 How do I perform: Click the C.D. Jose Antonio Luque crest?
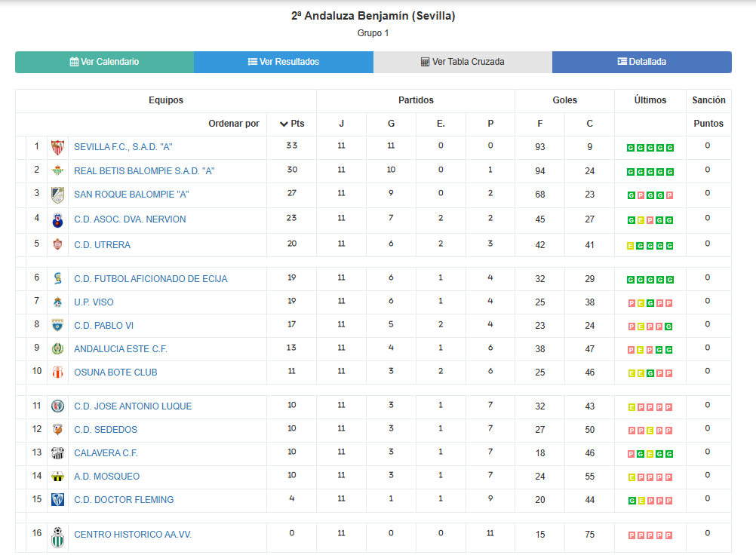(x=57, y=406)
